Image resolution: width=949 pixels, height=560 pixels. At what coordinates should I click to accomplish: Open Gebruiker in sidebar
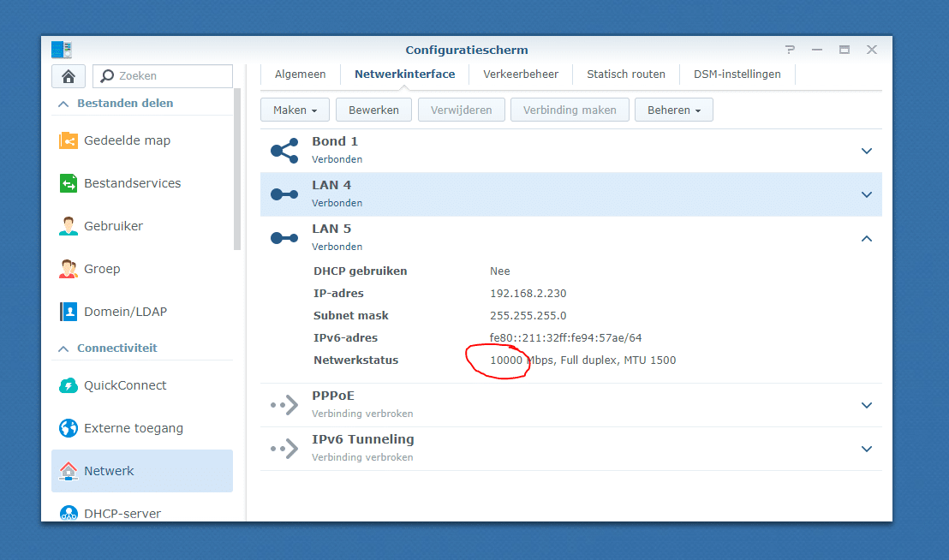[142, 226]
